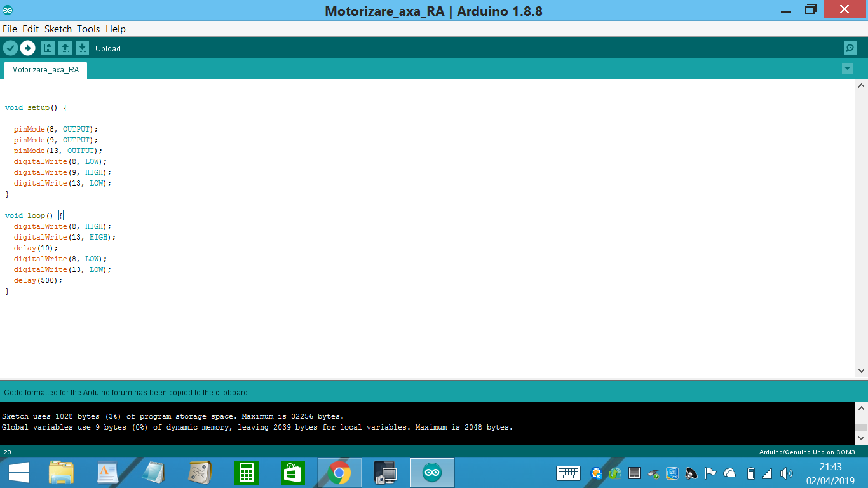Create a new sketch with the New icon

pos(48,48)
